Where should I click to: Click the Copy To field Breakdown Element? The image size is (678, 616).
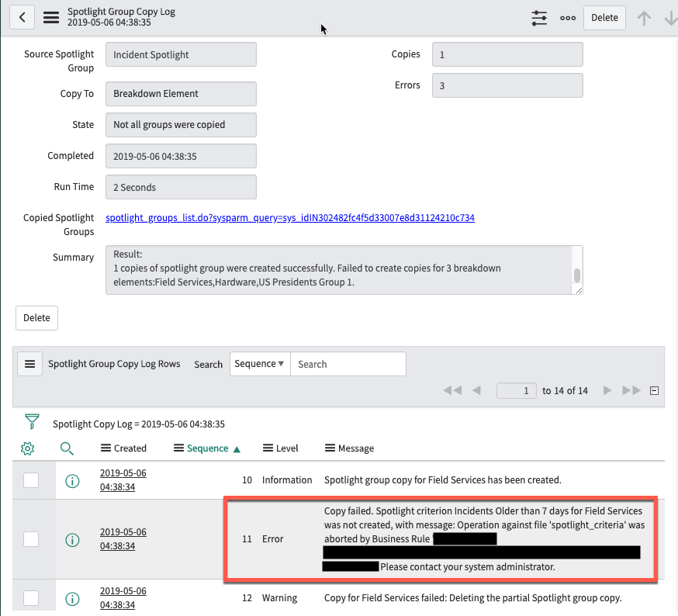(x=182, y=94)
